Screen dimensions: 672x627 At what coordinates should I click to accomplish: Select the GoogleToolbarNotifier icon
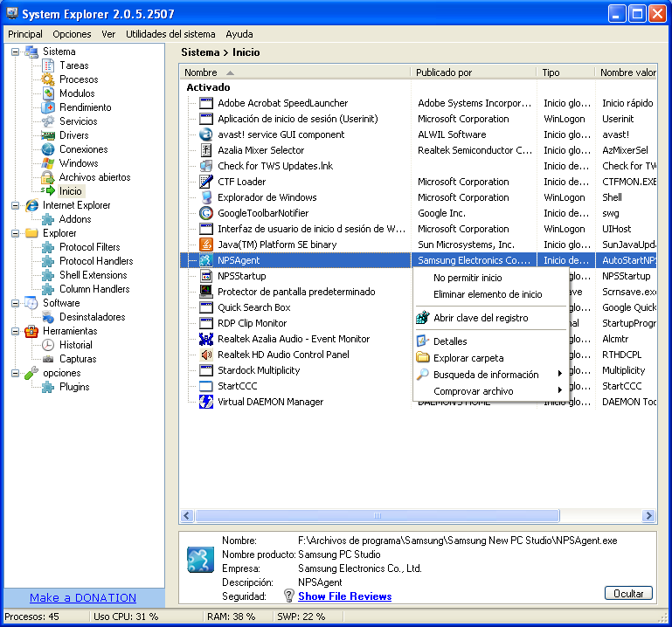point(206,213)
